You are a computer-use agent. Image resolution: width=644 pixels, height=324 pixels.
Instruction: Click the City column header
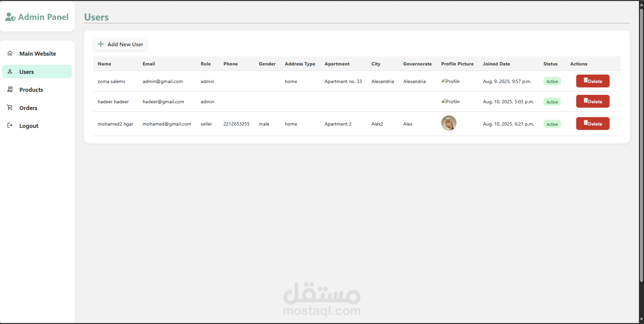tap(376, 64)
